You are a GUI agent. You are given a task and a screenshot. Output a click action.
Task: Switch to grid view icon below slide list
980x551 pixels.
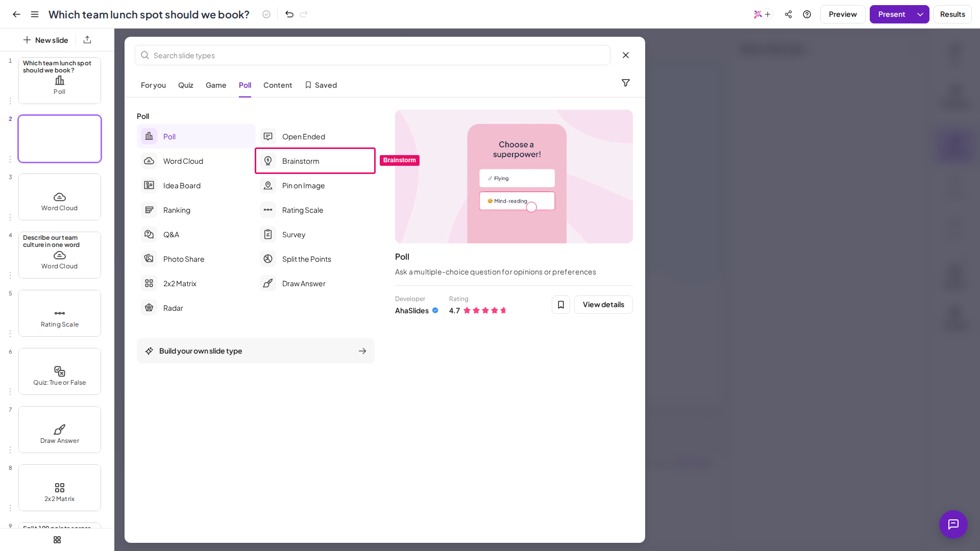[57, 540]
